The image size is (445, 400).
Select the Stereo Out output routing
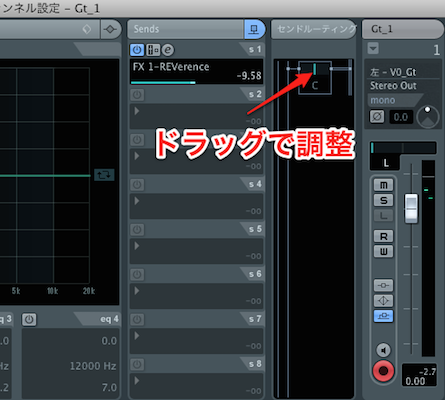(393, 86)
